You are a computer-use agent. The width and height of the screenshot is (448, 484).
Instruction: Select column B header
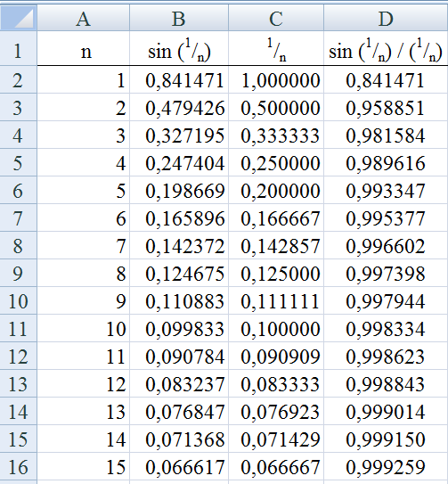point(179,18)
